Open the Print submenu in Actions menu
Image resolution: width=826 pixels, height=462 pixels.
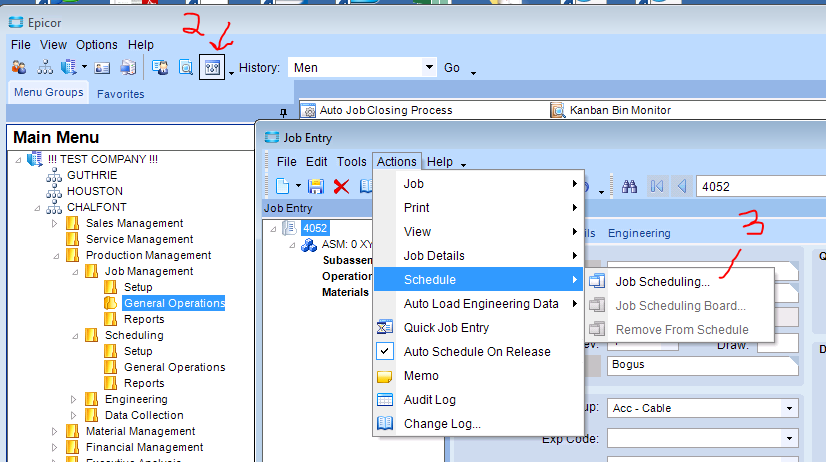click(x=478, y=208)
